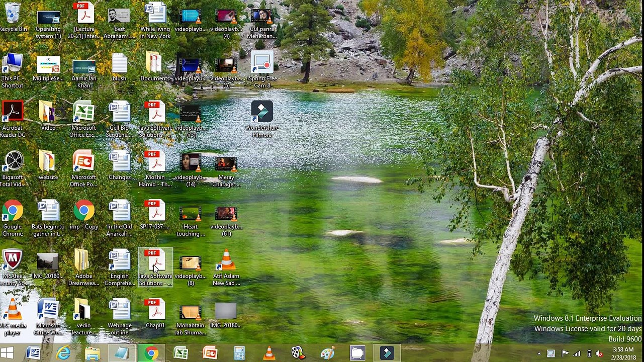
Task: Select the blush text file
Action: [119, 67]
